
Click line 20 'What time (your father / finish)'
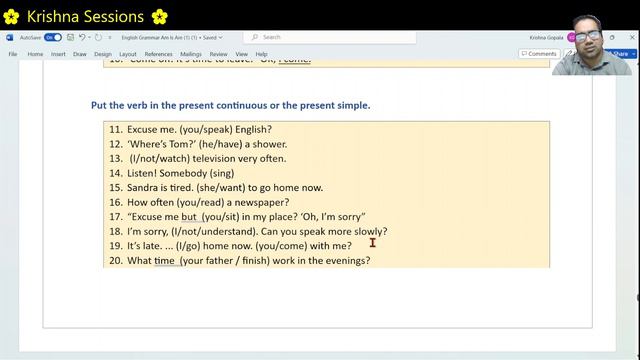click(198, 260)
